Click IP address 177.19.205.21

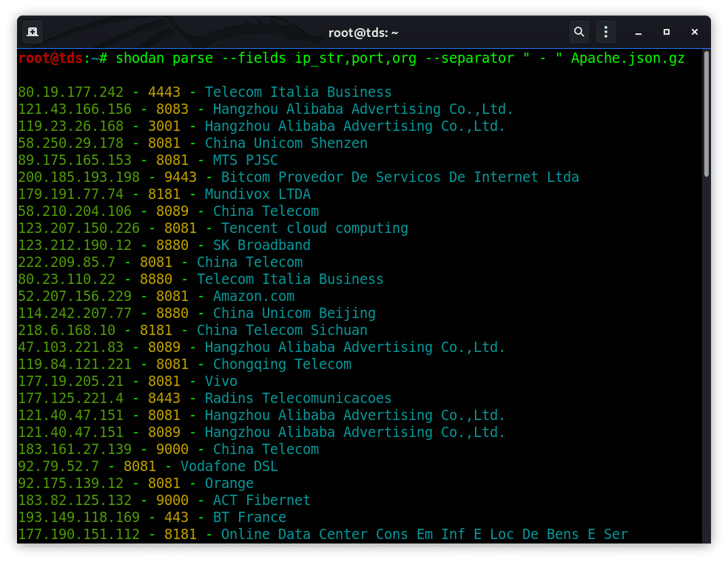[70, 382]
